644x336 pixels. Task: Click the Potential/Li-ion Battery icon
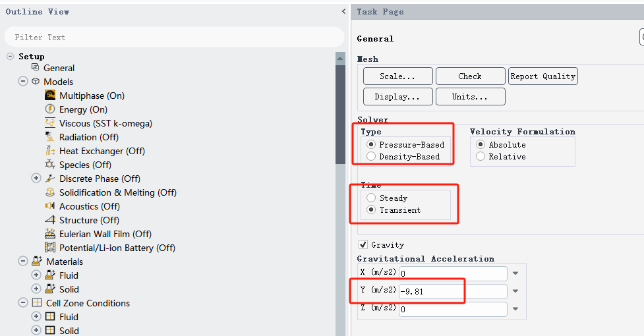49,248
